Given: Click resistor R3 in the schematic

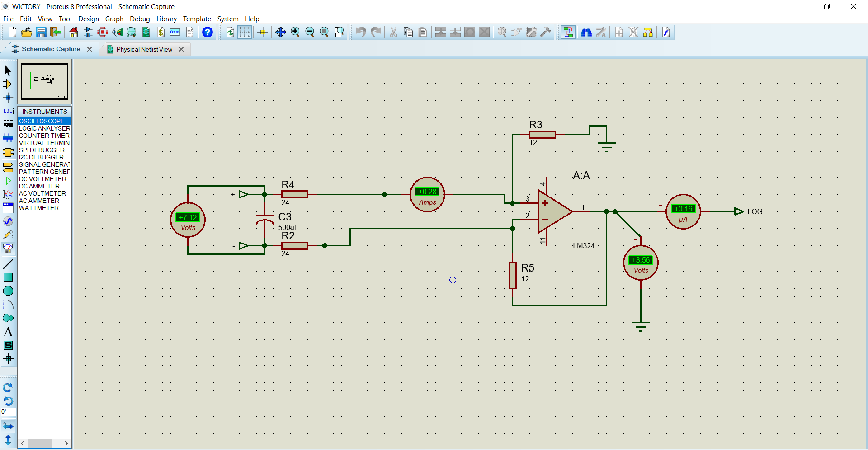Looking at the screenshot, I should (x=542, y=134).
